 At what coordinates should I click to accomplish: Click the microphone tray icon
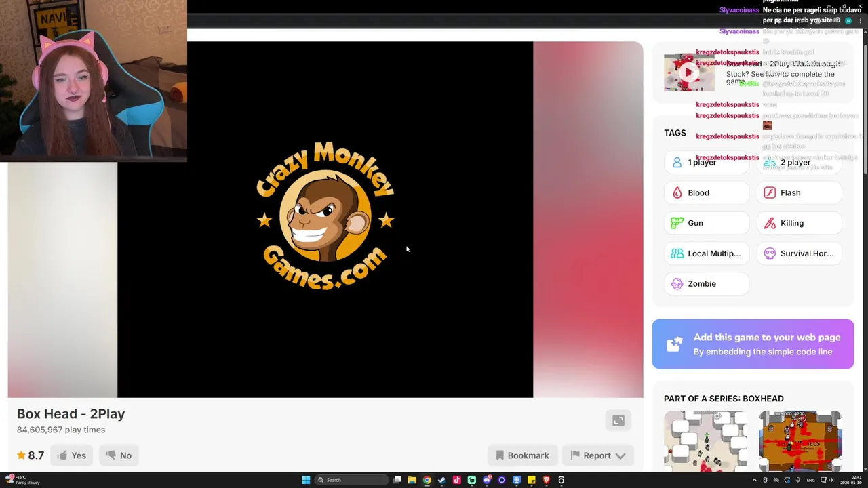click(798, 480)
